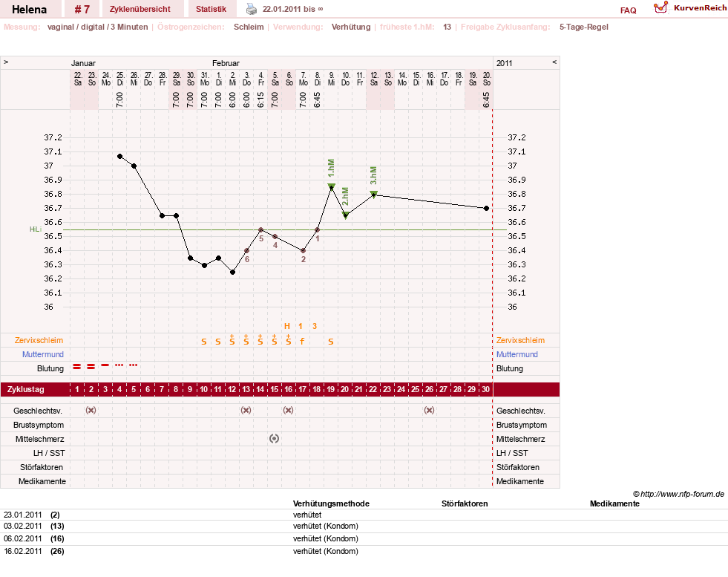The width and height of the screenshot is (728, 577).
Task: Click the 9. Mi date column header
Action: pyautogui.click(x=331, y=79)
